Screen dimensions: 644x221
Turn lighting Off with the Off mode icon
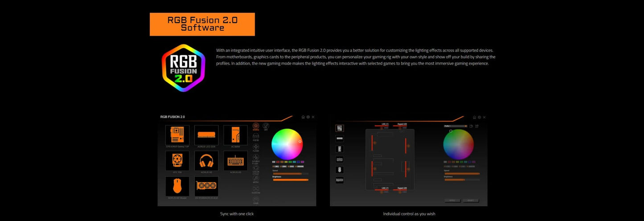click(x=266, y=127)
